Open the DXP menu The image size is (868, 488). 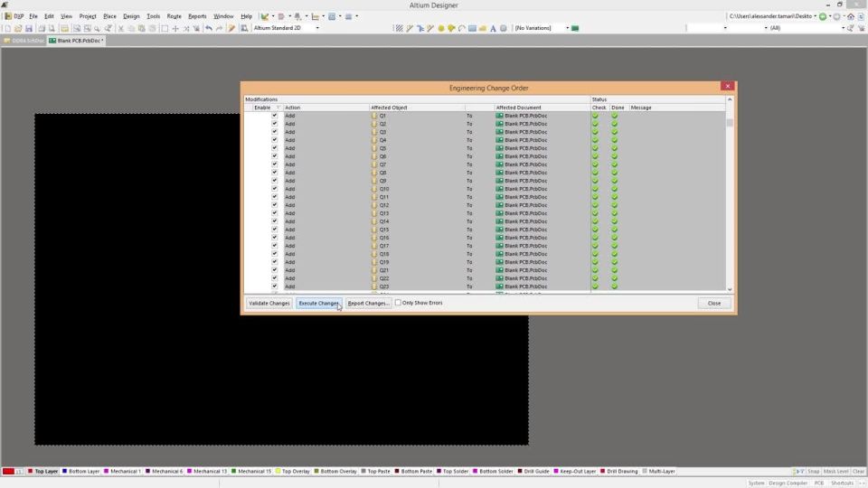tap(15, 16)
